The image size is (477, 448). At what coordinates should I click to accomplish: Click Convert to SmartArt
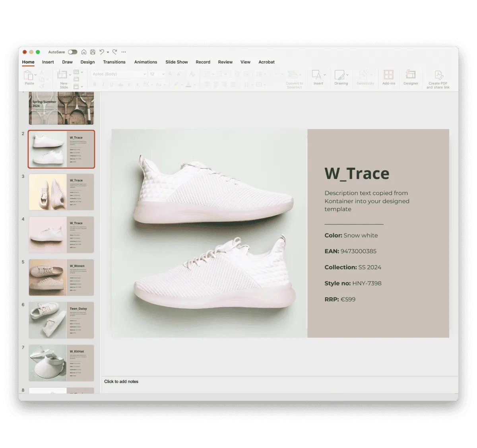(x=294, y=79)
